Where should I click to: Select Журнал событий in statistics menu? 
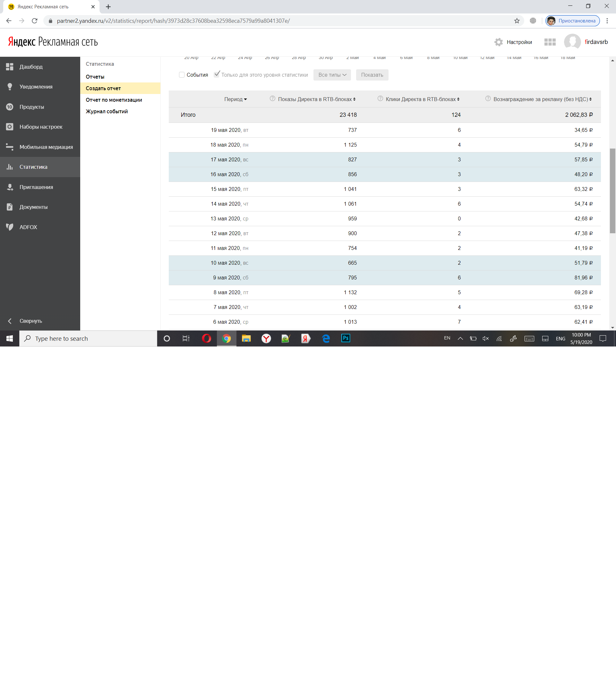(x=107, y=111)
